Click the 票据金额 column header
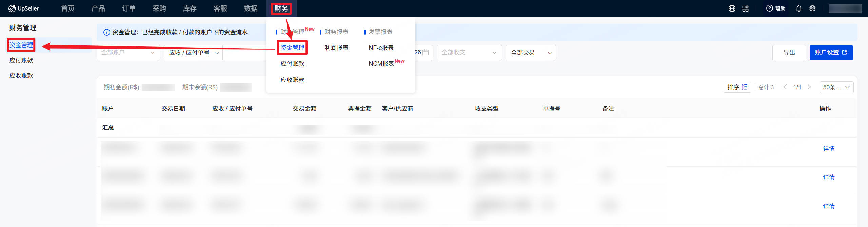Image resolution: width=868 pixels, height=227 pixels. click(360, 109)
